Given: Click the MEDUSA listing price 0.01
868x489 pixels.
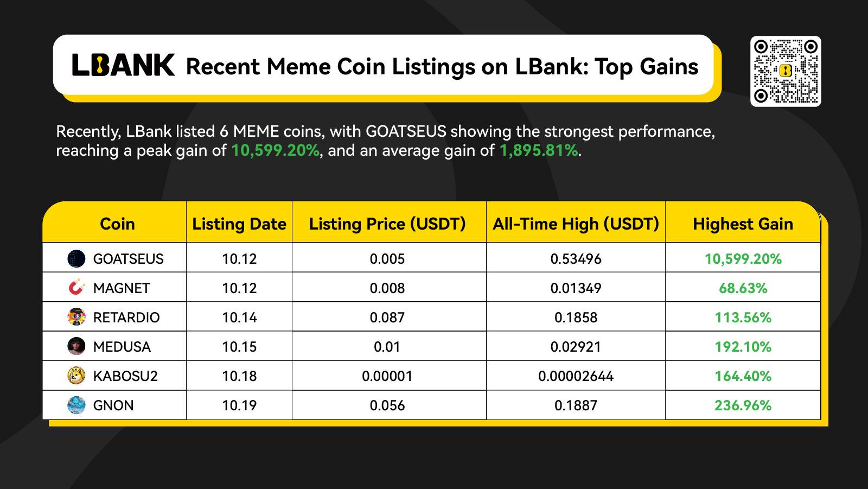Looking at the screenshot, I should pos(387,347).
